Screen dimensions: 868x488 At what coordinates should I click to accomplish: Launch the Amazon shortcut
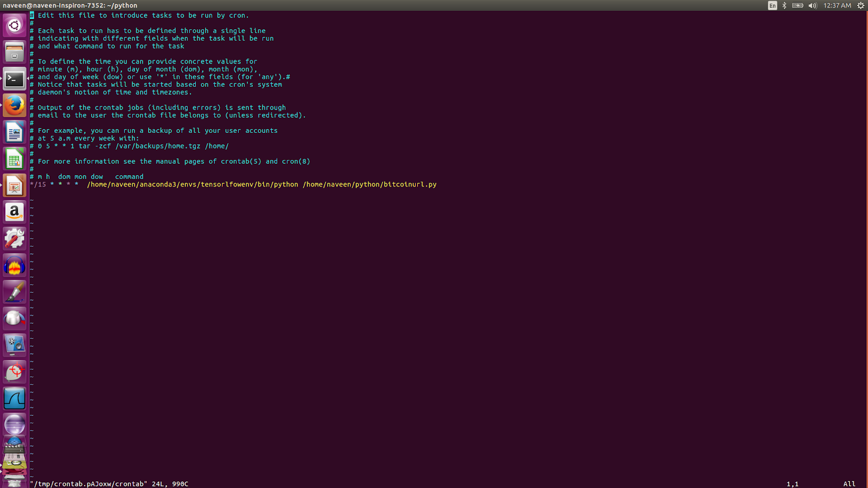14,211
